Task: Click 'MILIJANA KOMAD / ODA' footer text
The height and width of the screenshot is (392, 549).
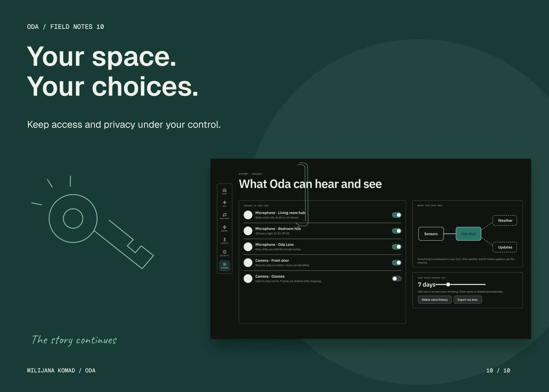Action: click(x=61, y=371)
